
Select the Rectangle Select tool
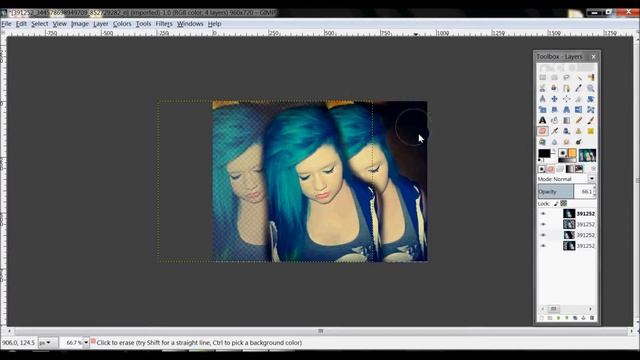point(542,77)
